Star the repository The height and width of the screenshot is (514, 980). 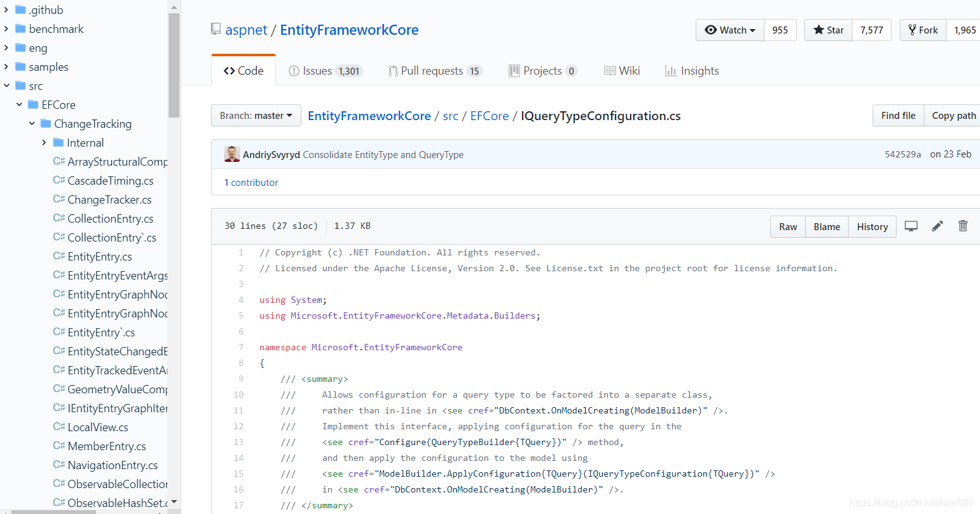(x=828, y=30)
